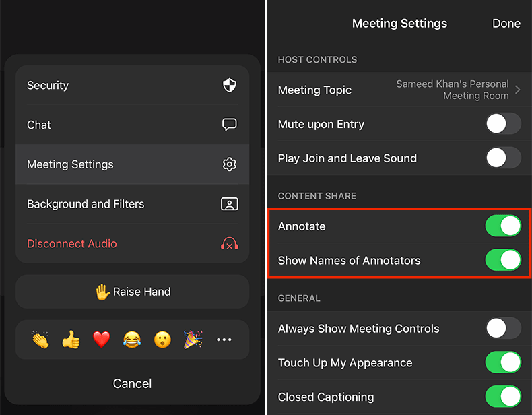Send the party popper reaction
The height and width of the screenshot is (415, 532).
(193, 340)
